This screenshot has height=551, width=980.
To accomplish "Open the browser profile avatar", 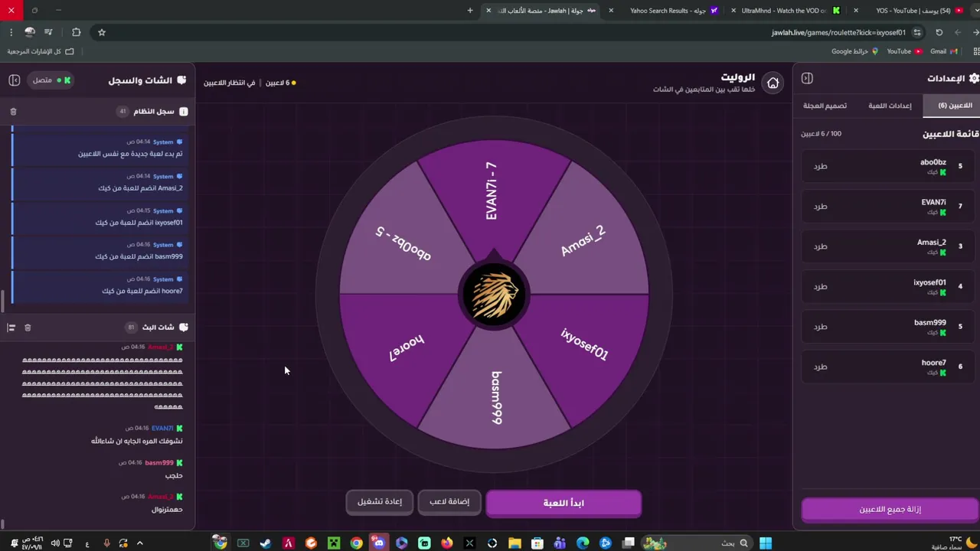I will pyautogui.click(x=30, y=32).
